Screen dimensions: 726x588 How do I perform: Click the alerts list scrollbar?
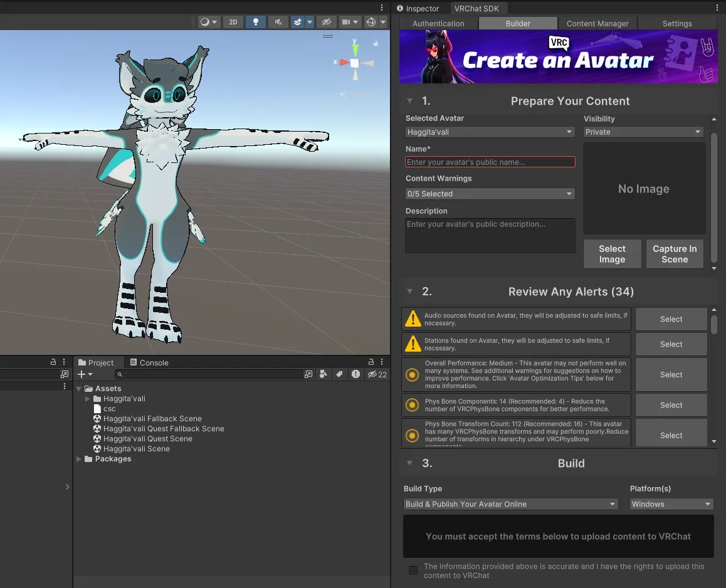click(714, 324)
